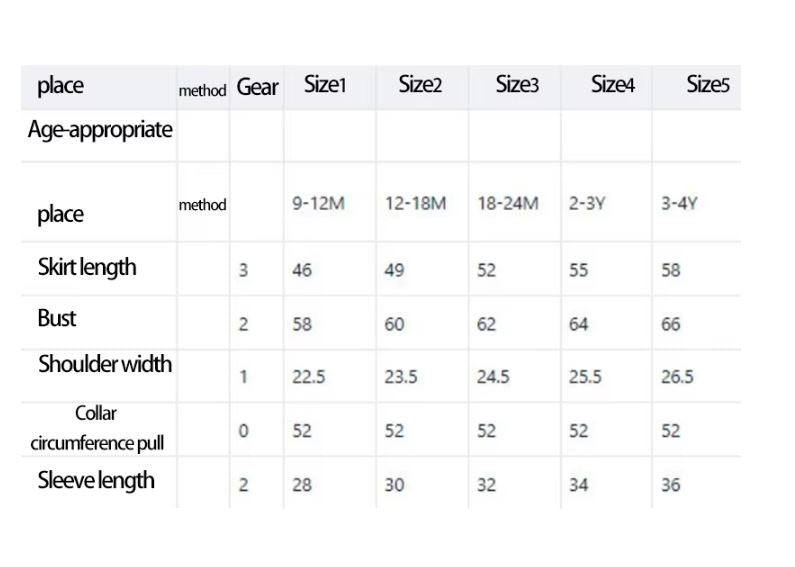Click the Sleeve length value 36 cell
This screenshot has width=795, height=567.
(670, 485)
